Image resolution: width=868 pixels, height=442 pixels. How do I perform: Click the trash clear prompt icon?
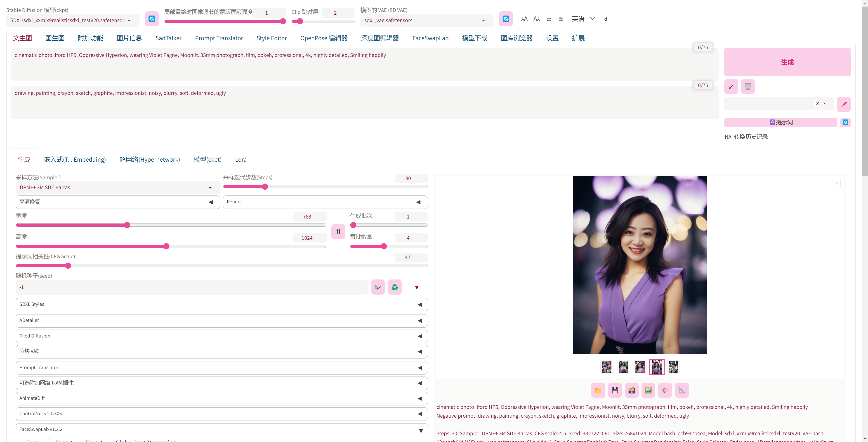(748, 86)
